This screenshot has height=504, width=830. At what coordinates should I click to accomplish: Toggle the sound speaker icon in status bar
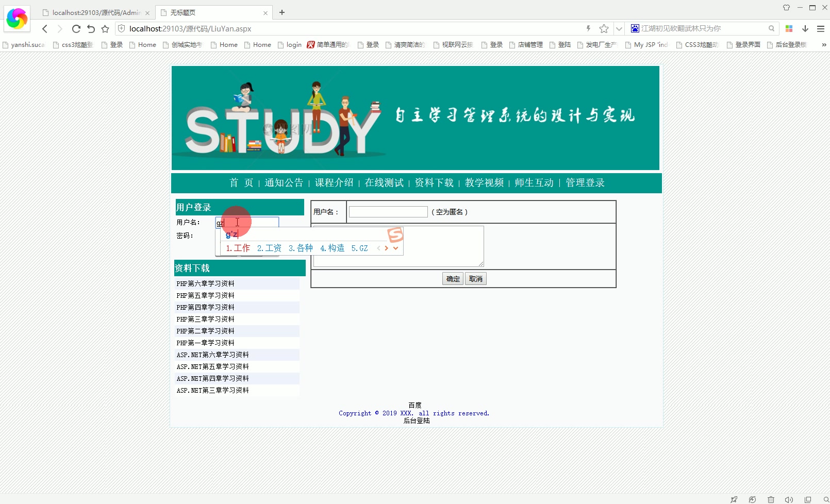(x=789, y=499)
